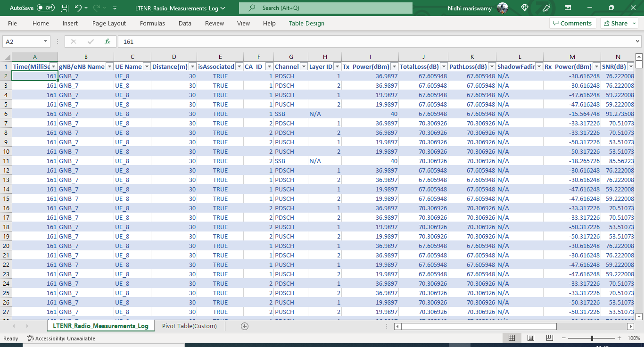Switch to Normal view icon
The width and height of the screenshot is (644, 347).
point(512,338)
